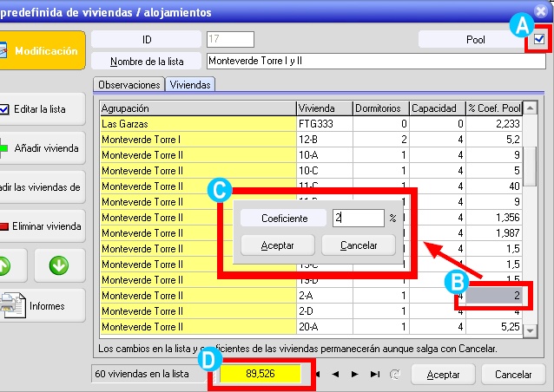
Task: Close the window with the X button
Action: (x=541, y=11)
